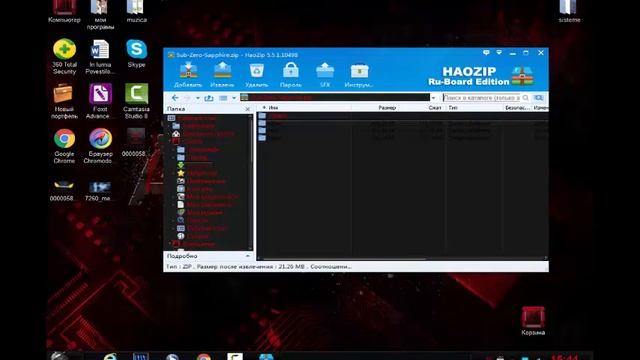Open the 360 Total Security desktop icon

coord(64,56)
